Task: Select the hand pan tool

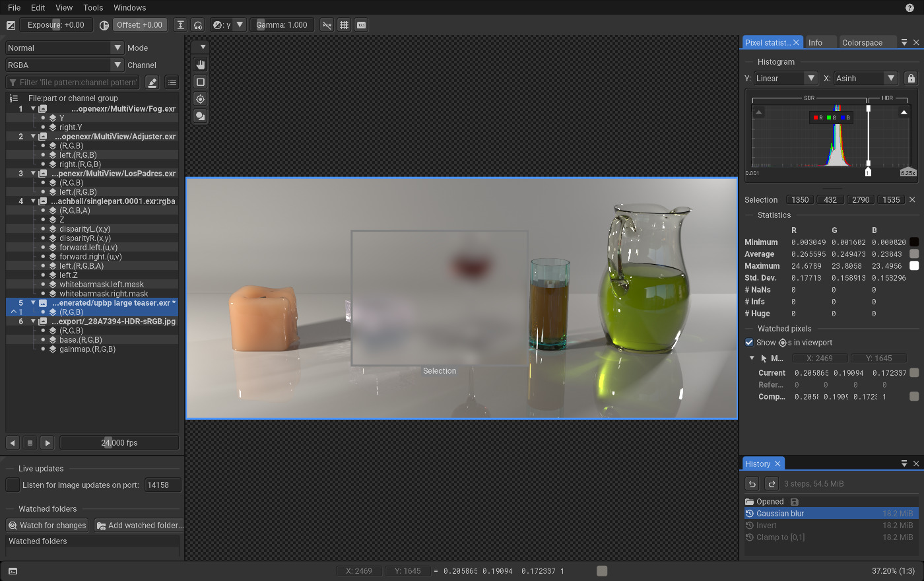Action: click(x=201, y=65)
